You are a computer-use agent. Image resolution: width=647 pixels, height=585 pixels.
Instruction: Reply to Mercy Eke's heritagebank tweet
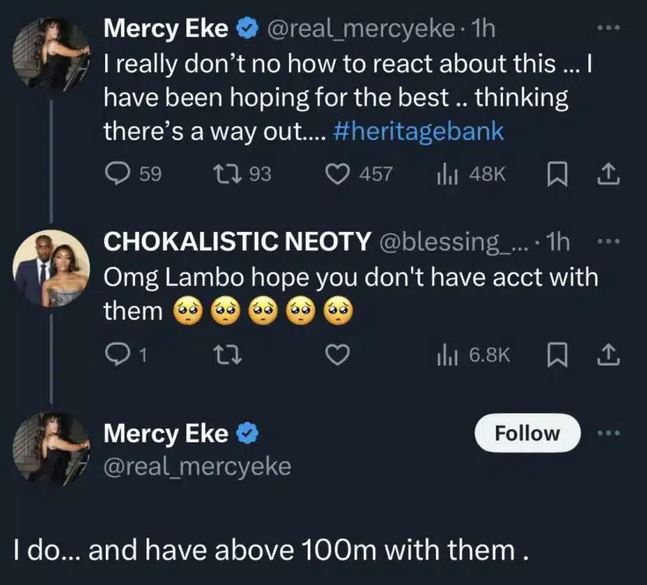click(118, 174)
